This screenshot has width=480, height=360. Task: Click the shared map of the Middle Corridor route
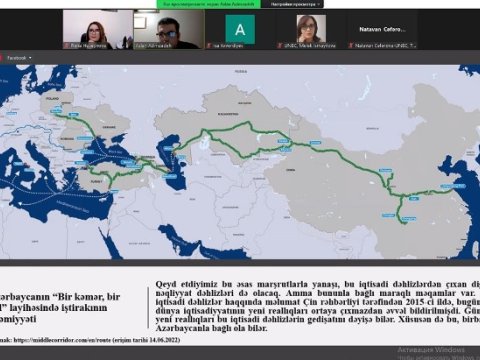[x=240, y=162]
